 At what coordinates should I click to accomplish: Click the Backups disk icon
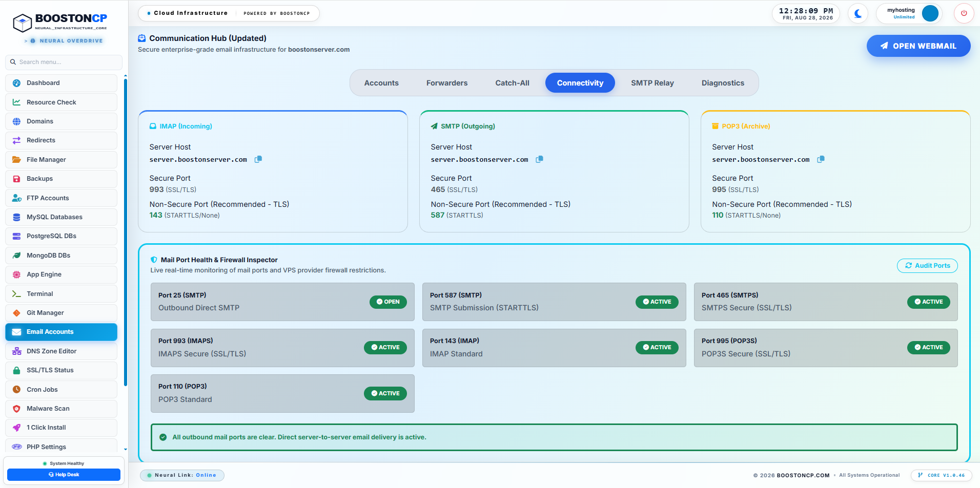16,179
